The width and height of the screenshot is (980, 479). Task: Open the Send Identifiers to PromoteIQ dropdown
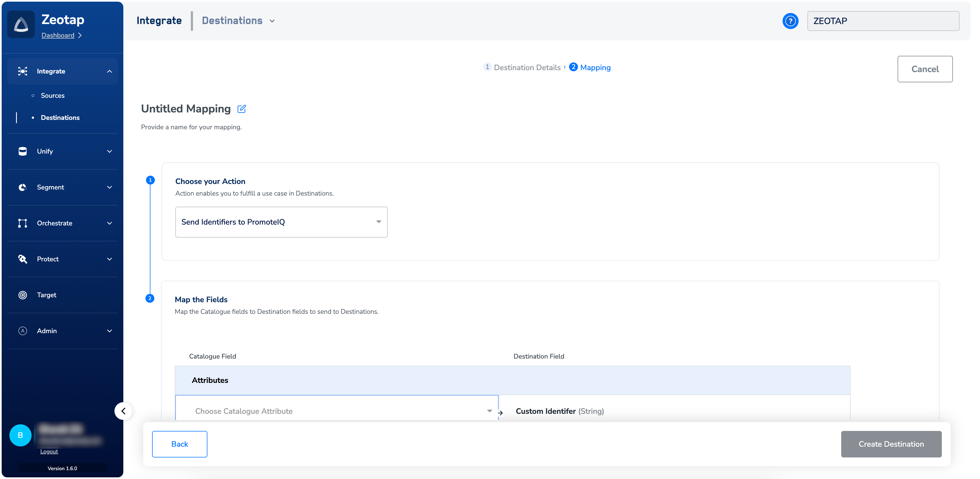click(x=281, y=222)
